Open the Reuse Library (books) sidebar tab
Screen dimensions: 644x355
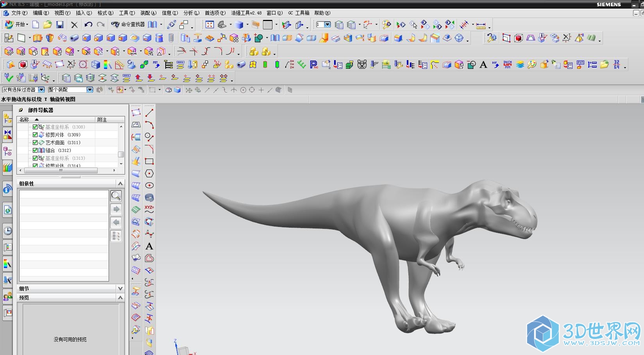tap(7, 168)
